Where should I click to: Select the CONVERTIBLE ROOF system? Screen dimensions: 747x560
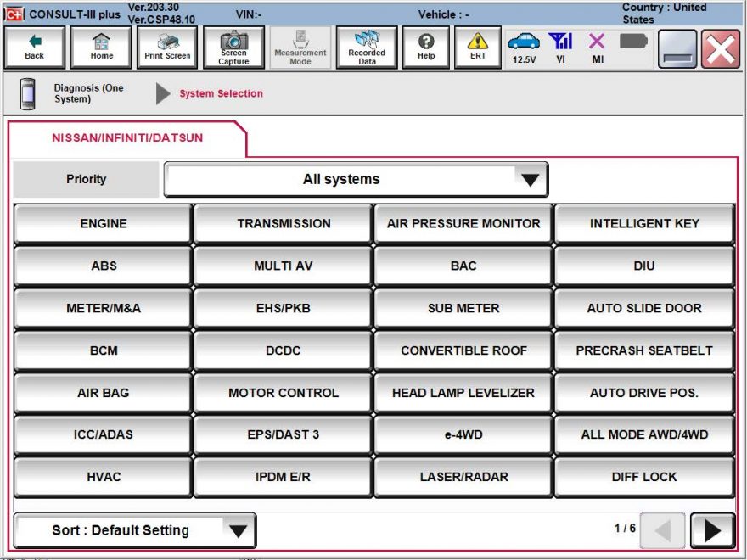click(463, 350)
